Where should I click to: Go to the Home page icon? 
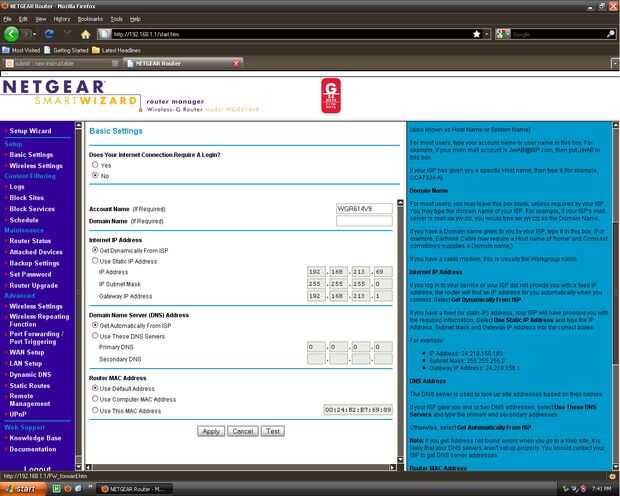[85, 34]
